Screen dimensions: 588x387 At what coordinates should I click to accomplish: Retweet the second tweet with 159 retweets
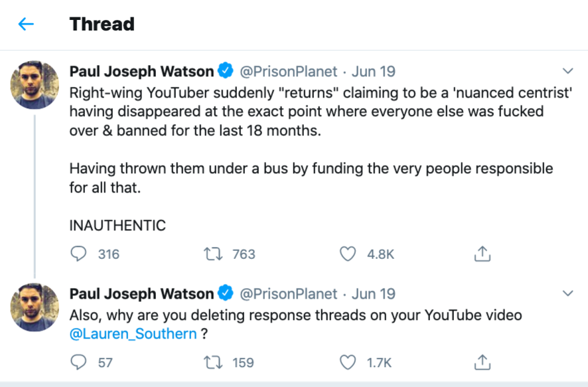[x=212, y=362]
